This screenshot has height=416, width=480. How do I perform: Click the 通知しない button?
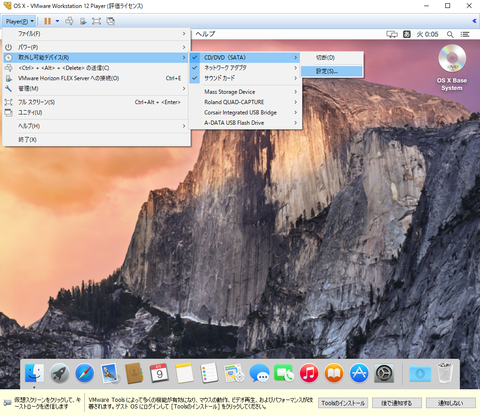tap(451, 403)
